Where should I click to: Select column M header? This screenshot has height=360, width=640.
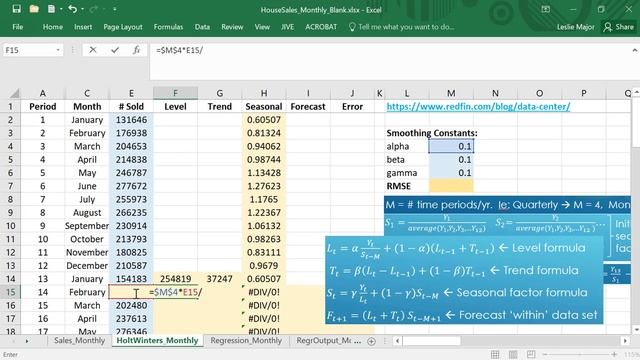click(x=451, y=93)
